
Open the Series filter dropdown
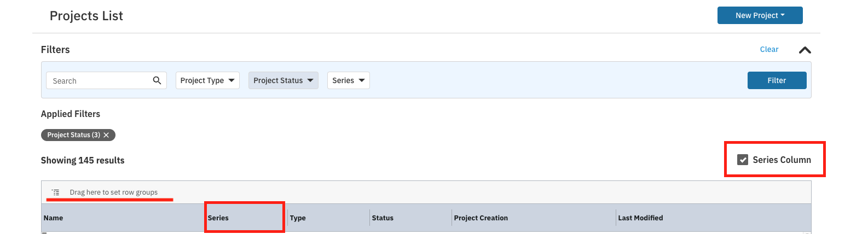point(348,80)
